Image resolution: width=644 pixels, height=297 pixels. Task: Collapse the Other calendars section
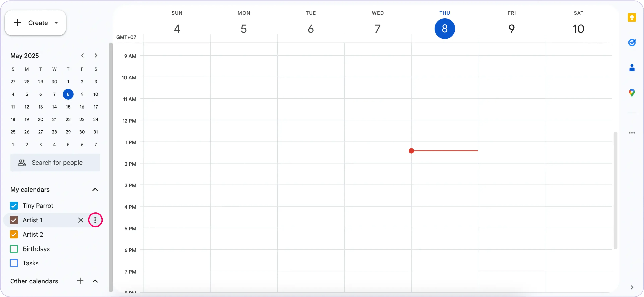click(x=95, y=281)
